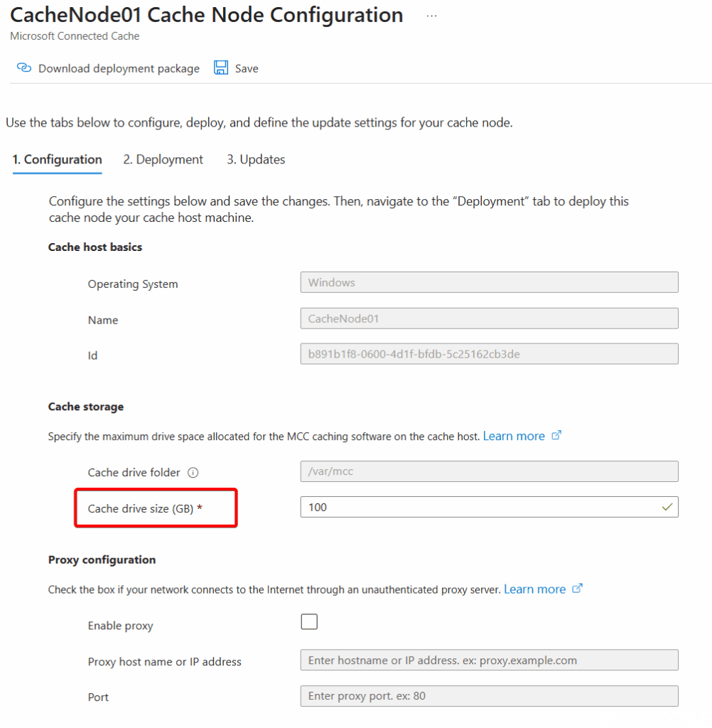This screenshot has height=728, width=712.
Task: Click the Cache drive size input field
Action: point(489,507)
